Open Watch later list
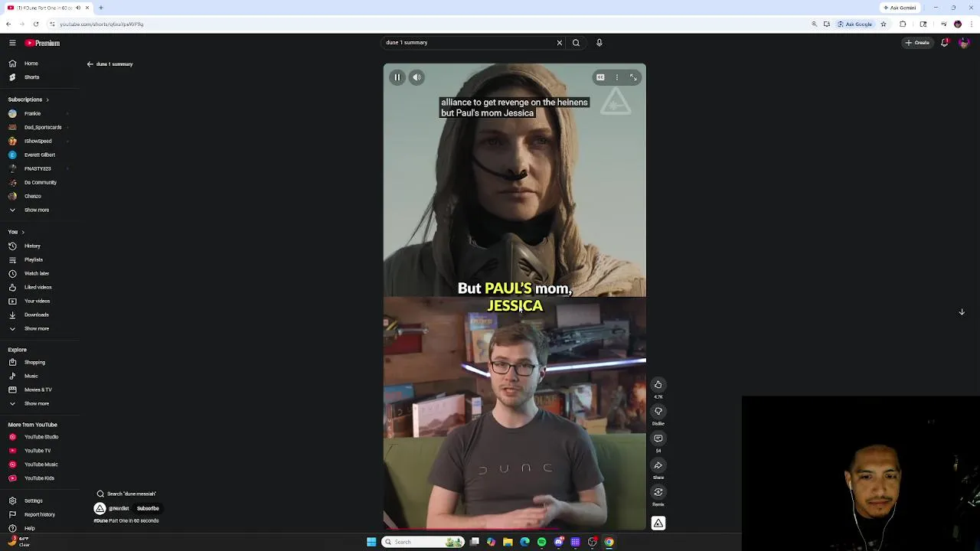Image resolution: width=980 pixels, height=551 pixels. click(x=36, y=273)
